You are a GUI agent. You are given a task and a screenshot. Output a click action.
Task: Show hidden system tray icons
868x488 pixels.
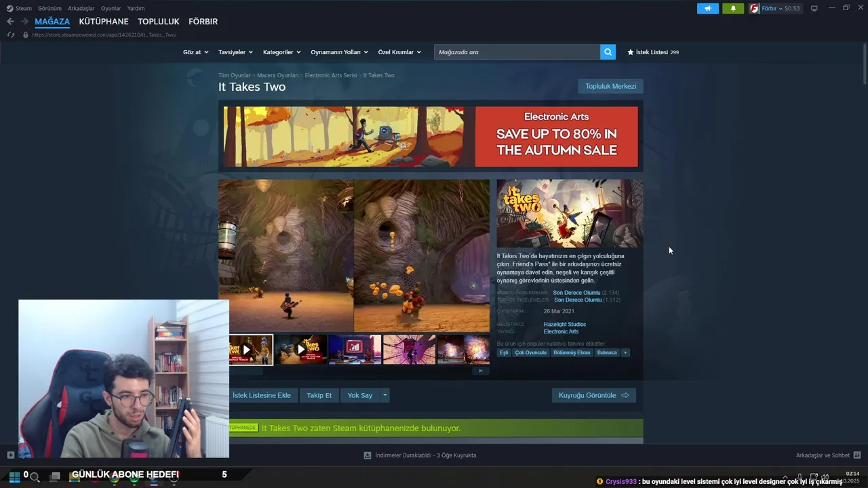[x=785, y=477]
